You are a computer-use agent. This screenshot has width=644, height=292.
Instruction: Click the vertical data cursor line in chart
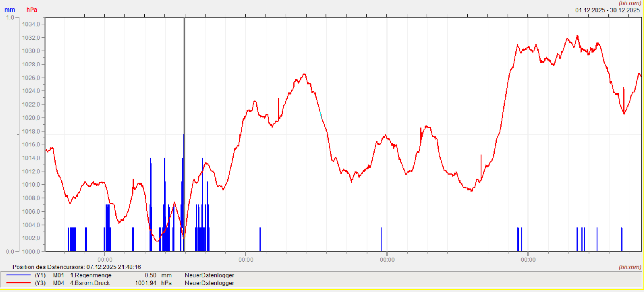click(184, 97)
